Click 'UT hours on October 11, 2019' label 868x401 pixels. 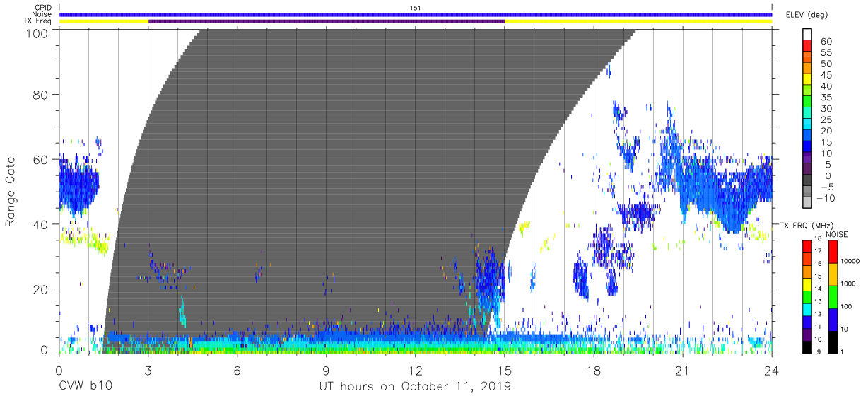pos(415,387)
